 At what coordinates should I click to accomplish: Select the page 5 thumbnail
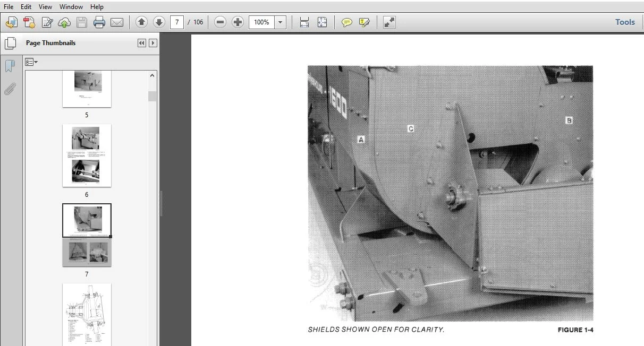coord(87,89)
